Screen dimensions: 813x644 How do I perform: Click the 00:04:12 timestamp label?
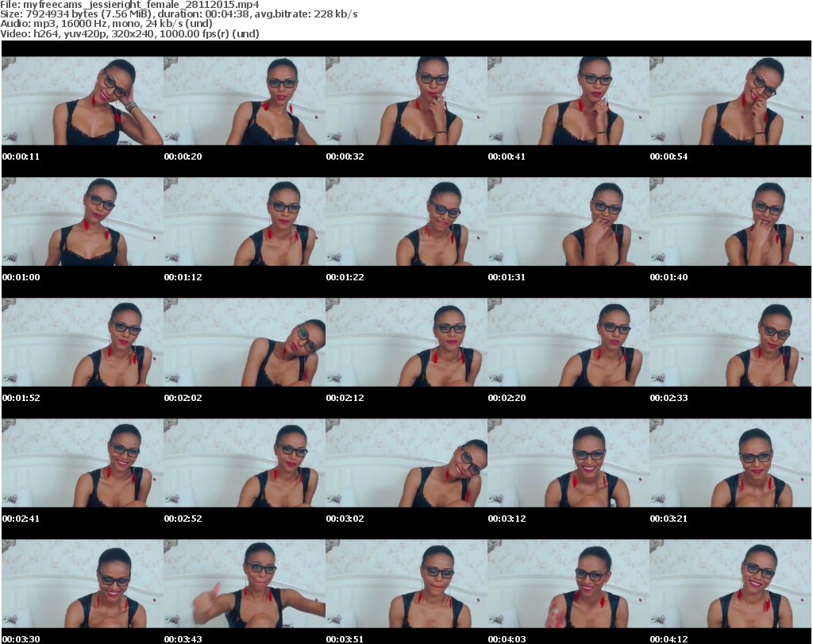click(x=669, y=639)
